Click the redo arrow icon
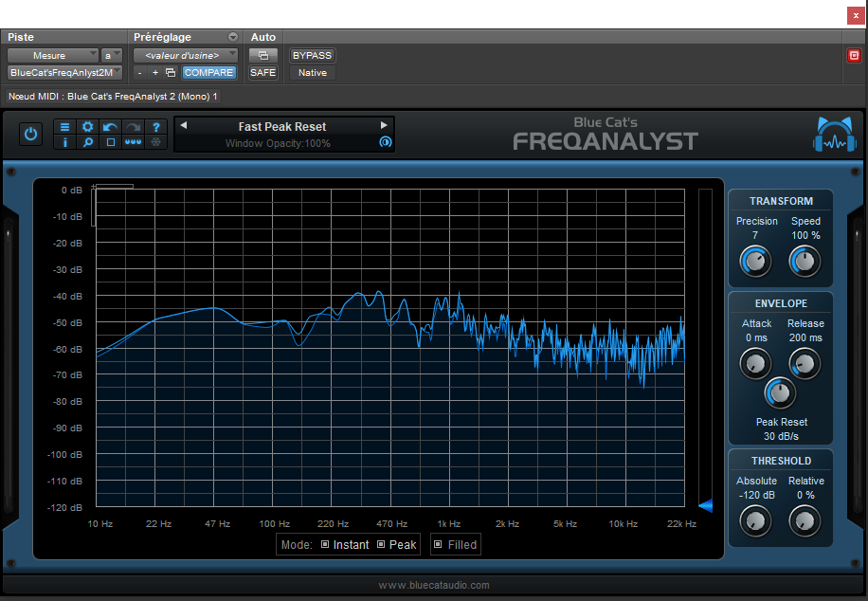 coord(133,127)
